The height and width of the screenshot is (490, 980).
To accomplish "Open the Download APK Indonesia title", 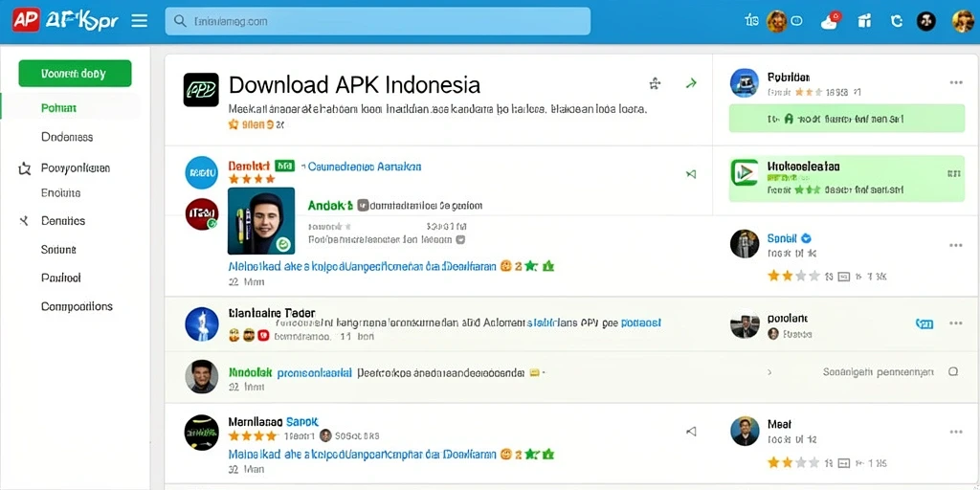I will click(x=354, y=84).
